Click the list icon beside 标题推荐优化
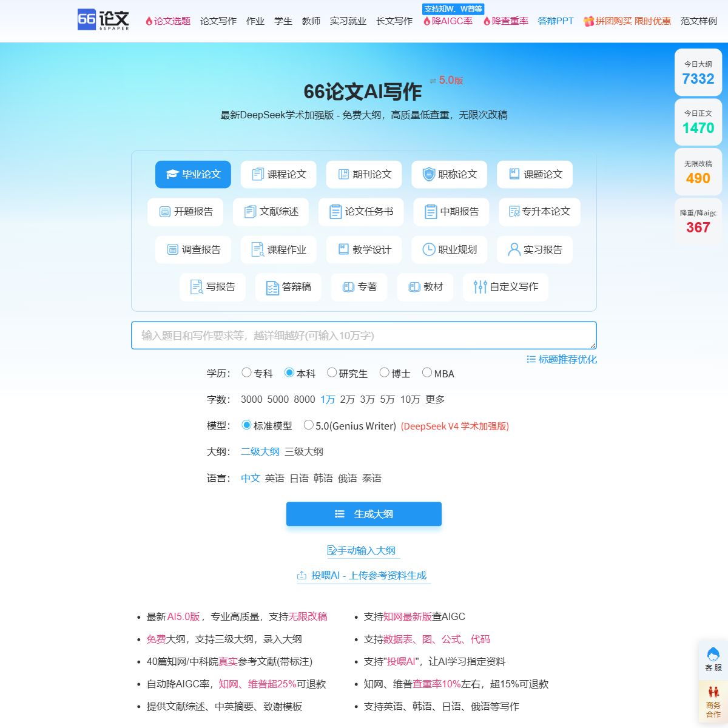Image resolution: width=728 pixels, height=728 pixels. pyautogui.click(x=531, y=359)
